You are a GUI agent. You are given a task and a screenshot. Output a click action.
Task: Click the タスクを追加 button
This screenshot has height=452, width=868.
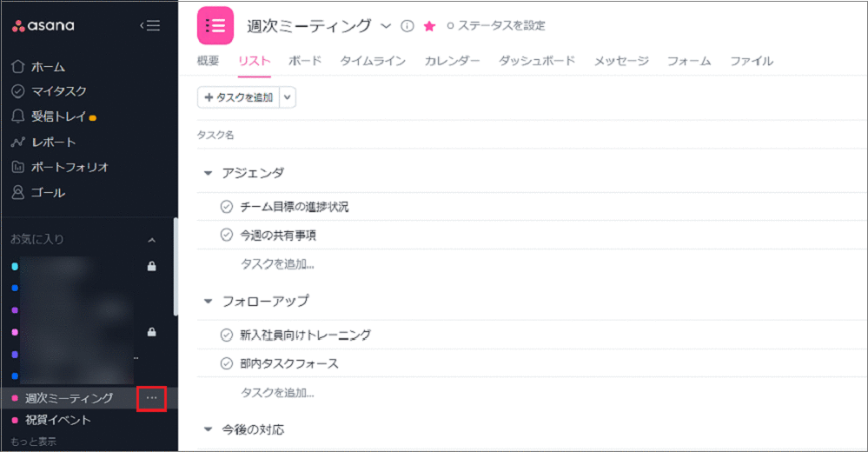[238, 97]
